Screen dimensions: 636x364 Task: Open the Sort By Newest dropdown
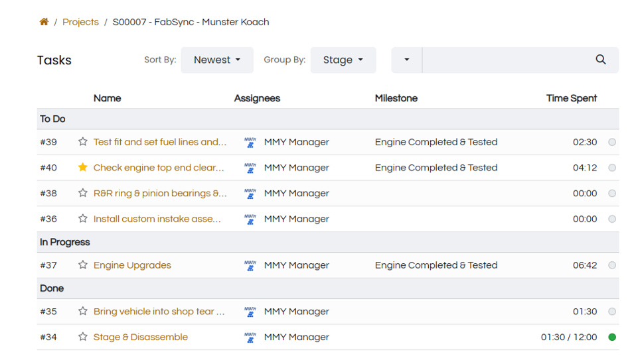(x=217, y=60)
